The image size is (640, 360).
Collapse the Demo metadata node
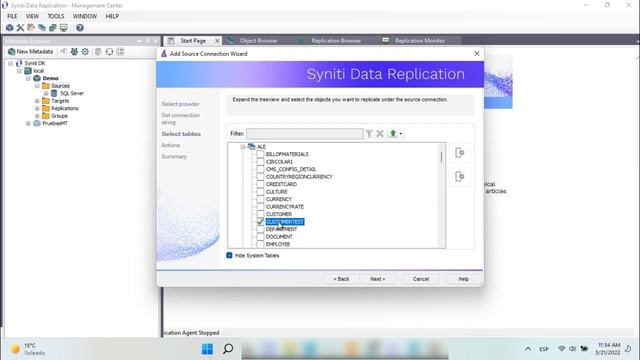[28, 78]
